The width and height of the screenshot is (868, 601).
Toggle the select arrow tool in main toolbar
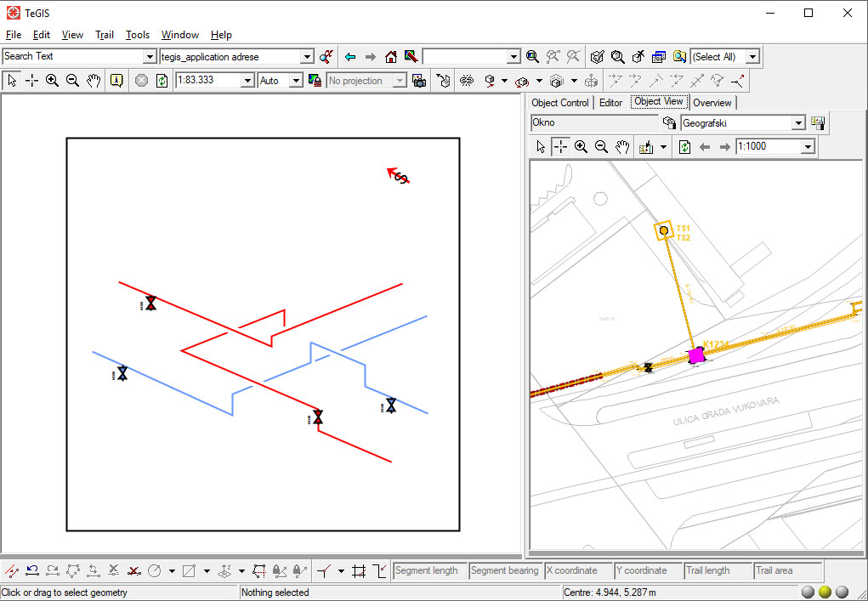coord(12,81)
